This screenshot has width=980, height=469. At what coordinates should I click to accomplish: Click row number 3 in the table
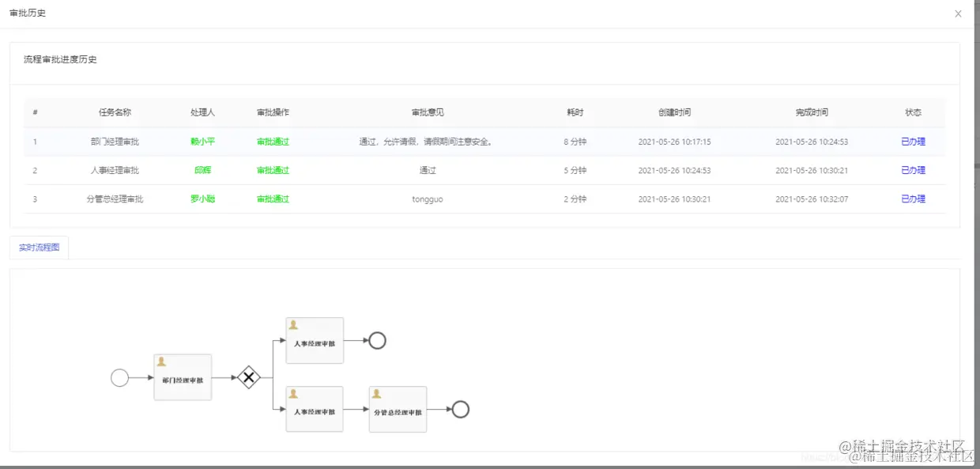(35, 199)
